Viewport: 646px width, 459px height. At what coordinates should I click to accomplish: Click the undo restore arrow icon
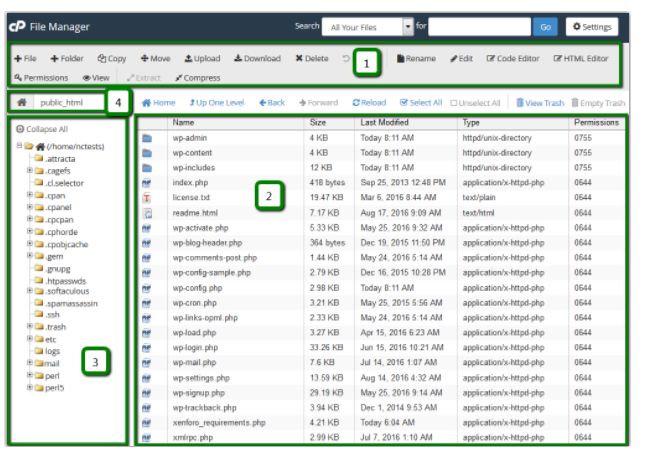(346, 59)
